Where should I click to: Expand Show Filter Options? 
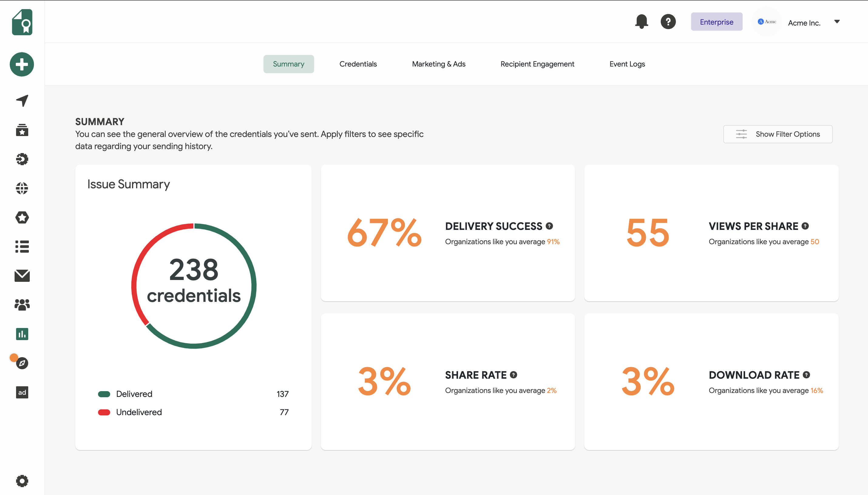777,134
